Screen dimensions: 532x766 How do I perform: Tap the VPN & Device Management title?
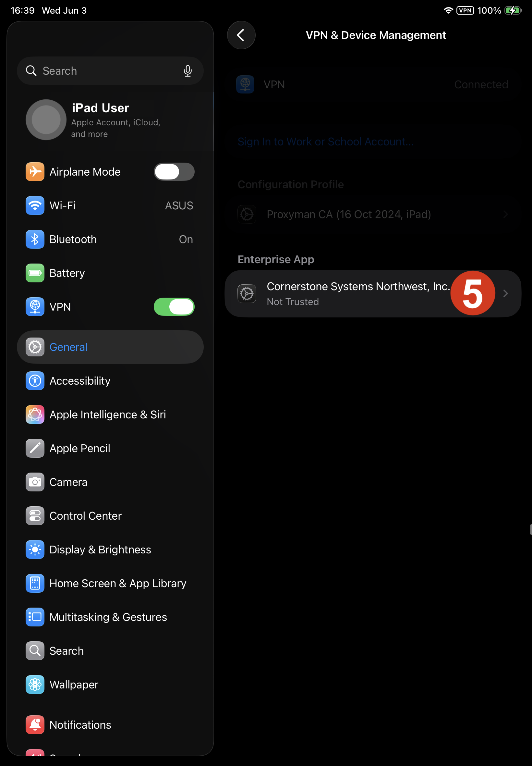(x=376, y=35)
